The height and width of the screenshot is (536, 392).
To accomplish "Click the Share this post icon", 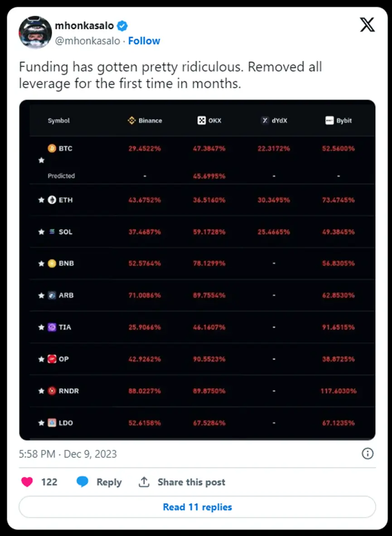I will [144, 482].
